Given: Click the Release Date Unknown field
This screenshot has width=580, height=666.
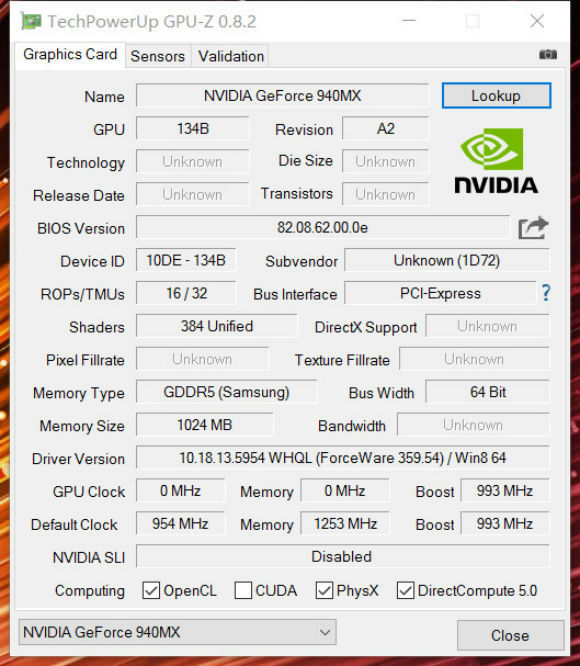Looking at the screenshot, I should [x=192, y=195].
